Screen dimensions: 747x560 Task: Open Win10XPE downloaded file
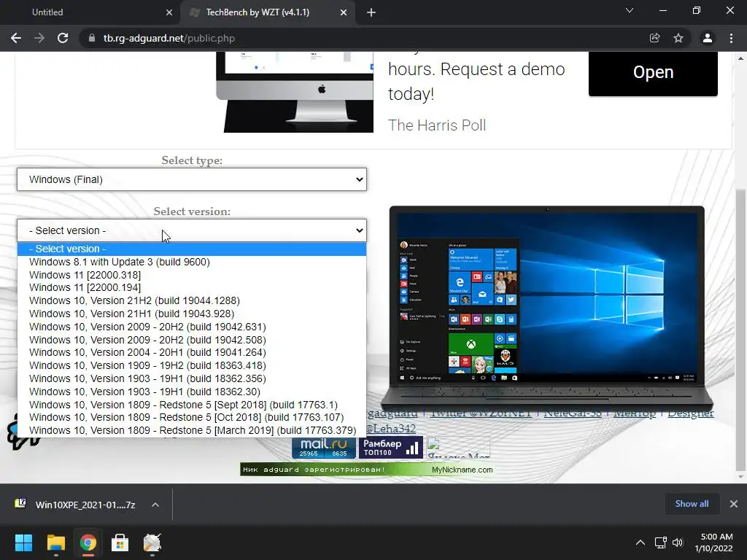[x=76, y=505]
